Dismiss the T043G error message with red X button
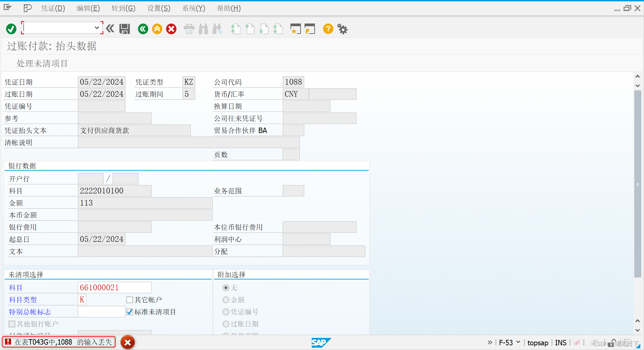644x350 pixels. click(x=127, y=342)
